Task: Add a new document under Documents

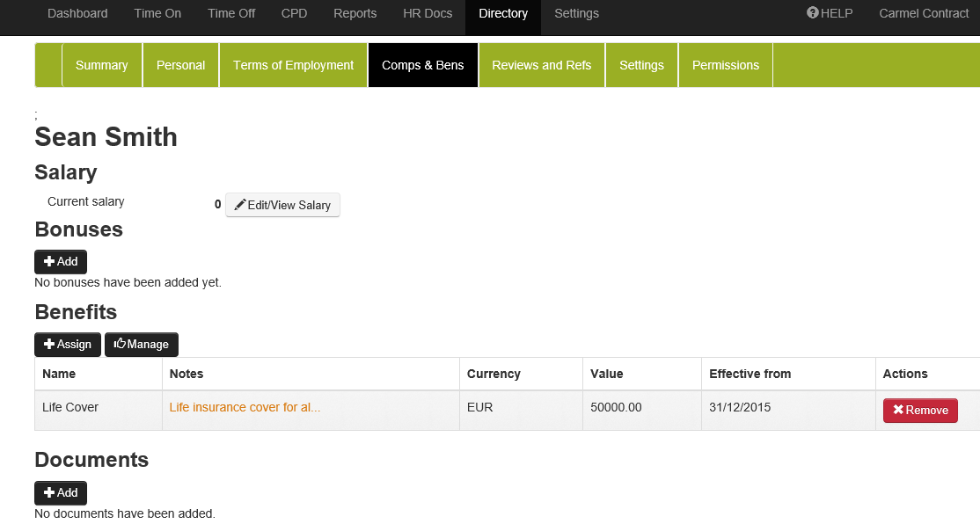Action: [x=61, y=492]
